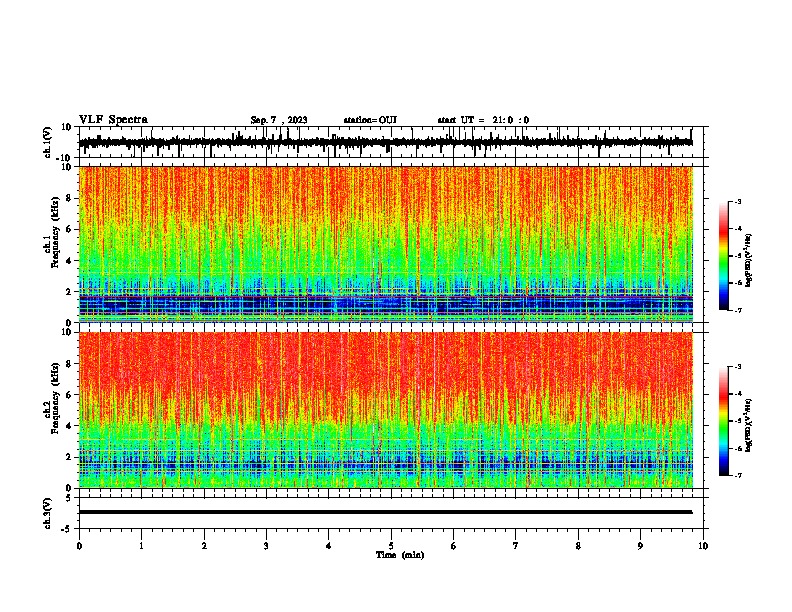The image size is (792, 612).
Task: Click the time axis tick label "4"
Action: point(329,546)
